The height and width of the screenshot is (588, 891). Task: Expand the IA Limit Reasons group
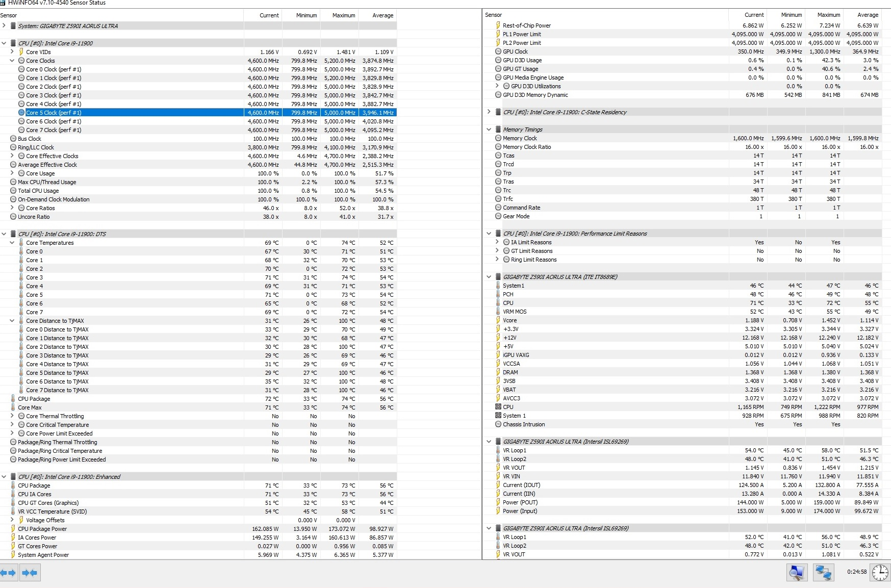pyautogui.click(x=497, y=242)
